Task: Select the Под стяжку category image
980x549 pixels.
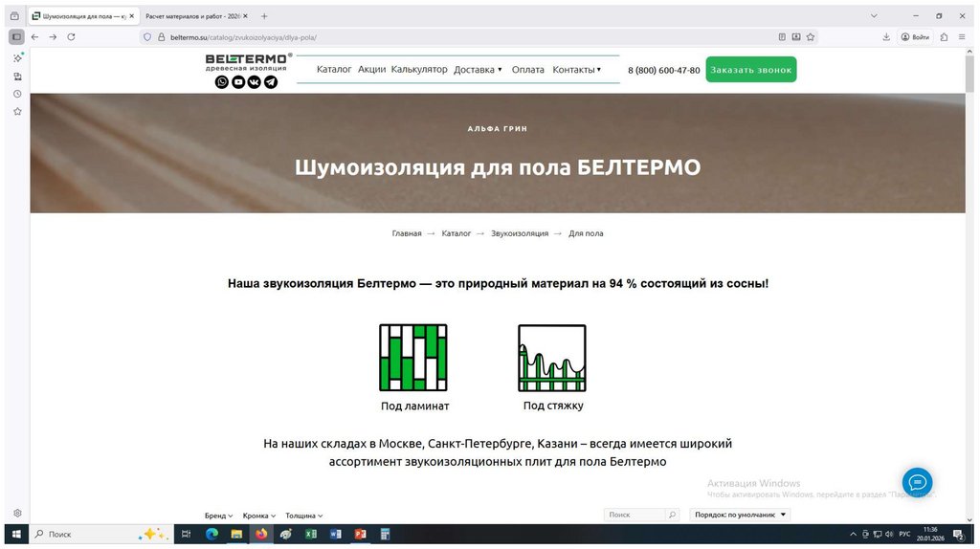Action: pyautogui.click(x=552, y=358)
